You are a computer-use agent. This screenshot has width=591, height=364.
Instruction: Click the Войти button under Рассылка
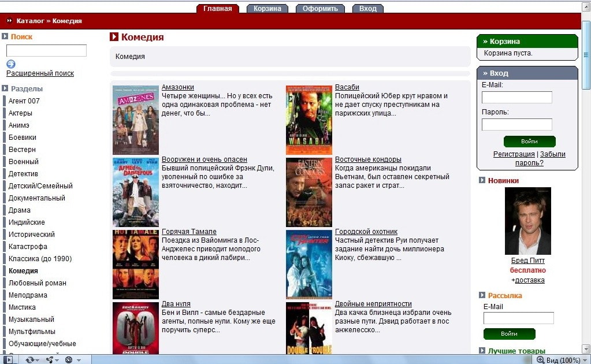click(509, 334)
